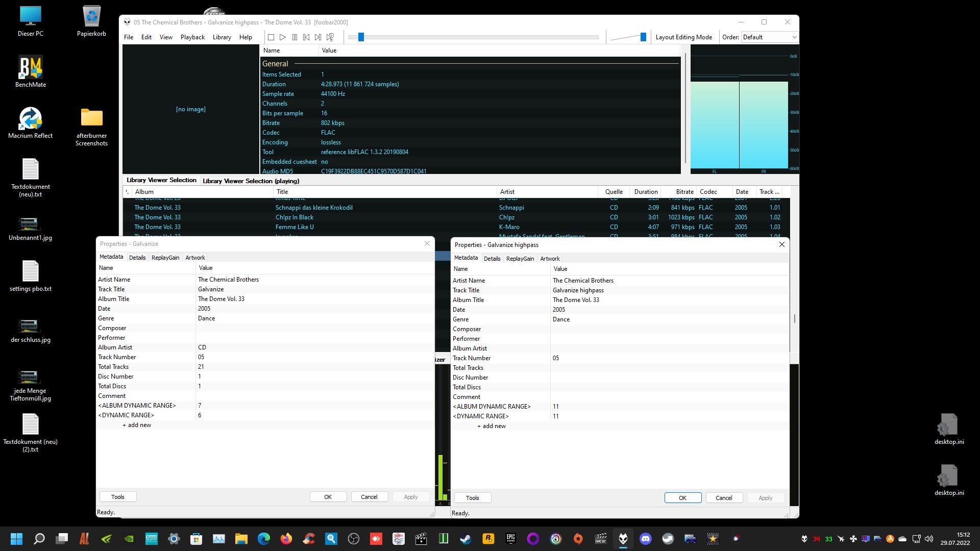
Task: Click add new field in Galvanize properties
Action: click(137, 425)
